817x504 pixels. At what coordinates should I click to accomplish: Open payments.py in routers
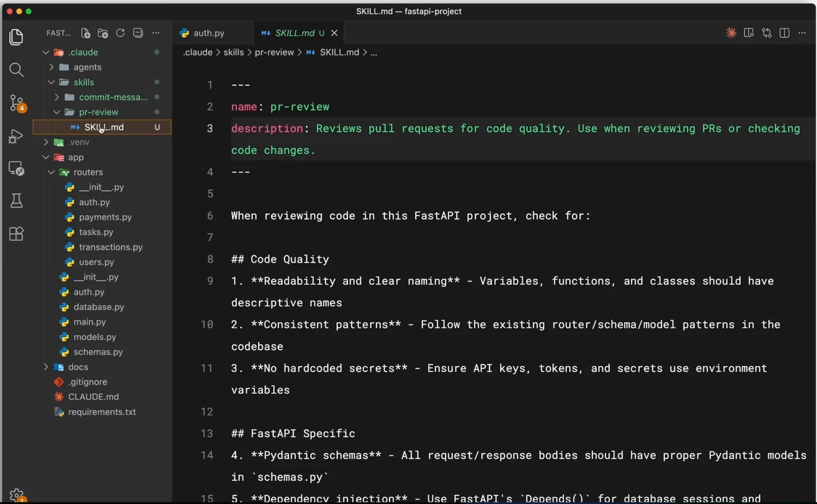[105, 217]
